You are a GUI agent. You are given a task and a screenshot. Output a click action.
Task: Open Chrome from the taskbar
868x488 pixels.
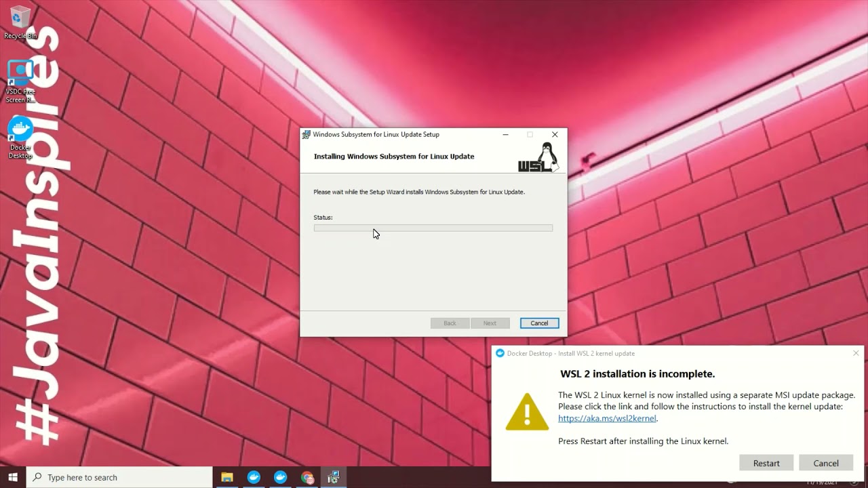coord(307,477)
